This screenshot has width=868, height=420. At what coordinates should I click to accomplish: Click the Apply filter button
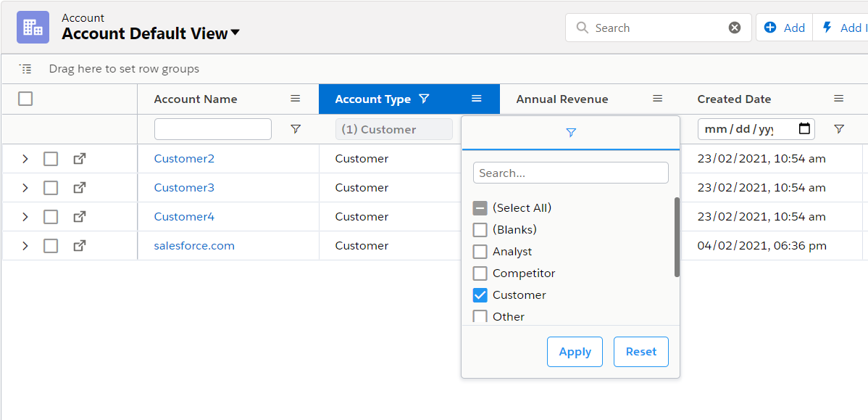pos(575,352)
